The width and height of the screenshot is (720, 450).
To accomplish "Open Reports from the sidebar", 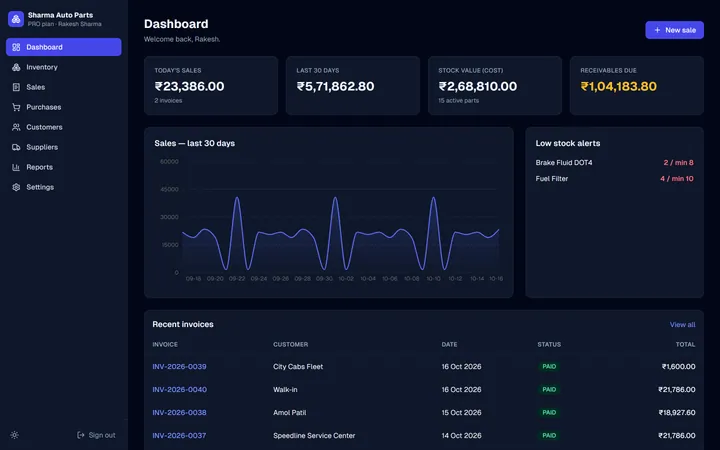I will point(64,167).
